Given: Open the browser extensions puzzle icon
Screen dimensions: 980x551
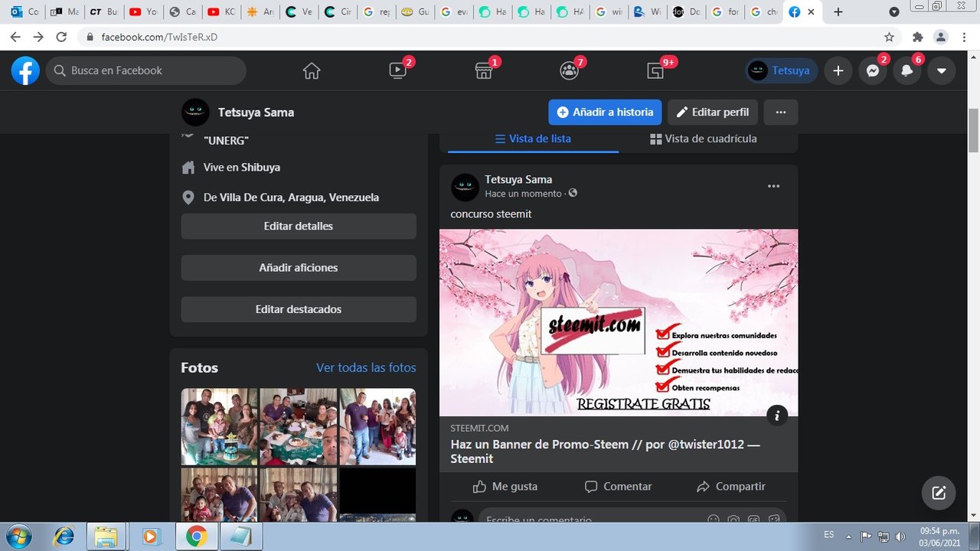Looking at the screenshot, I should pos(917,37).
